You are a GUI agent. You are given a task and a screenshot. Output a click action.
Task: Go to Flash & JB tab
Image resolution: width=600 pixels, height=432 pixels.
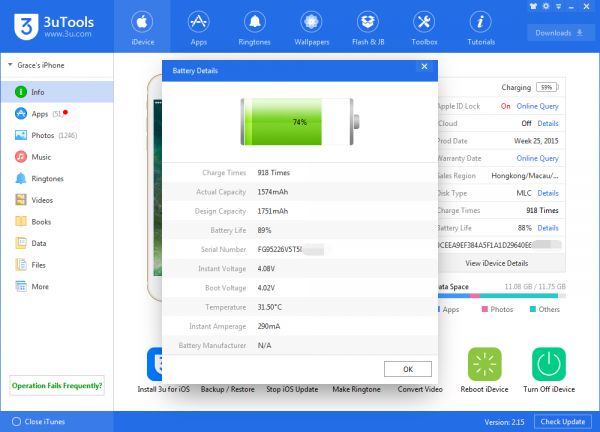click(x=368, y=28)
